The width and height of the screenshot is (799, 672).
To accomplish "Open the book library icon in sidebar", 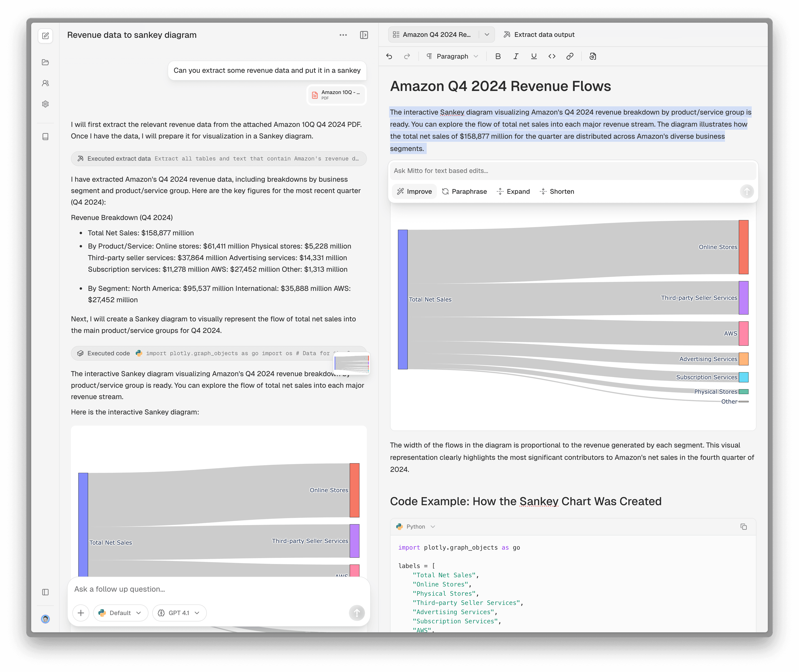I will (x=45, y=136).
